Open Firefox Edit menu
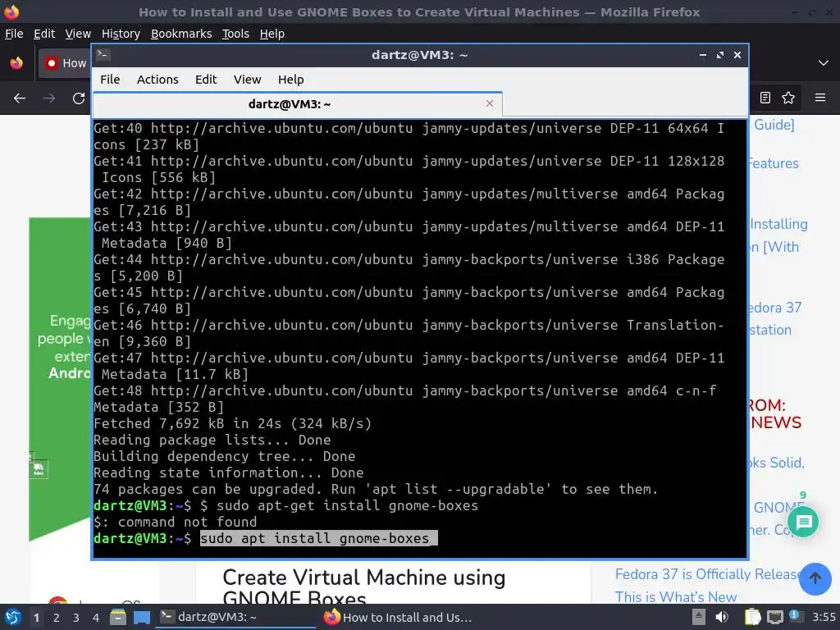This screenshot has height=630, width=840. 44,34
